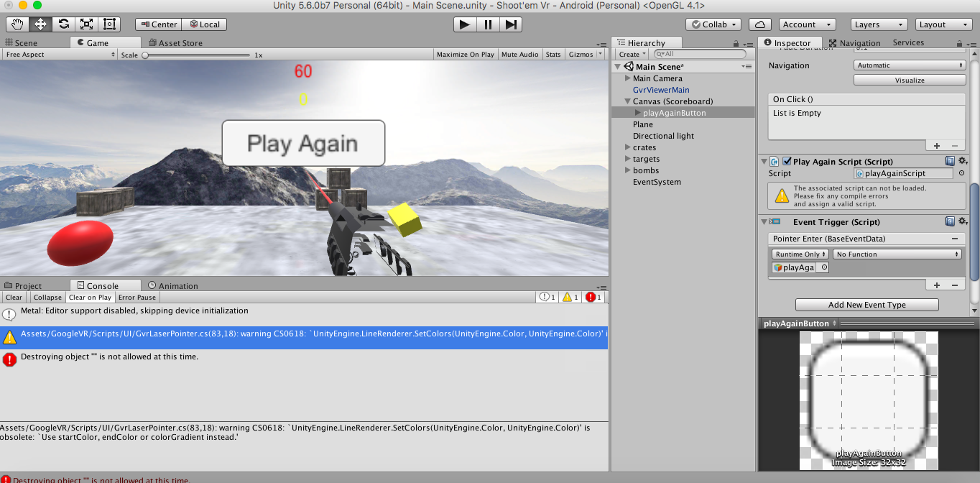Toggle Play Again Script enabled checkbox
The width and height of the screenshot is (980, 483).
(787, 162)
